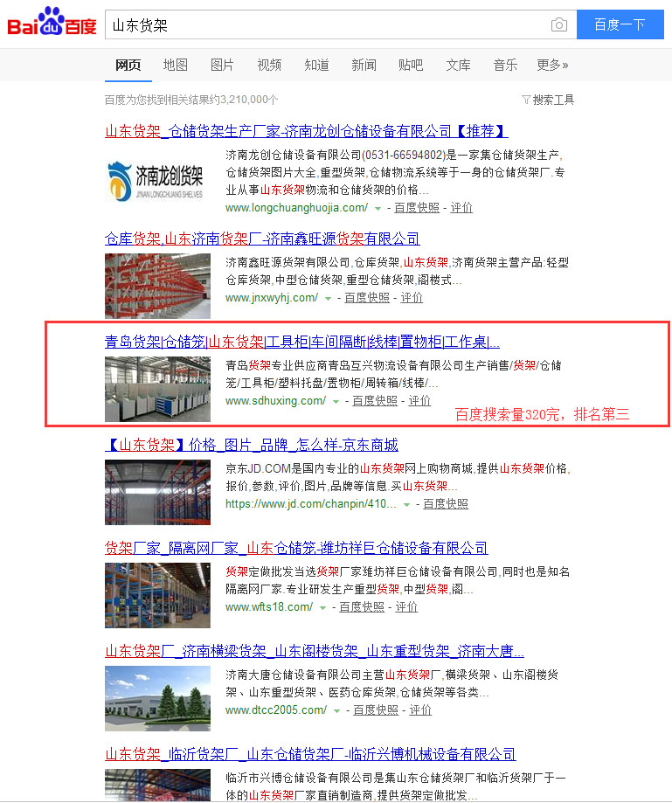Go to the 新闻 tab

(364, 65)
